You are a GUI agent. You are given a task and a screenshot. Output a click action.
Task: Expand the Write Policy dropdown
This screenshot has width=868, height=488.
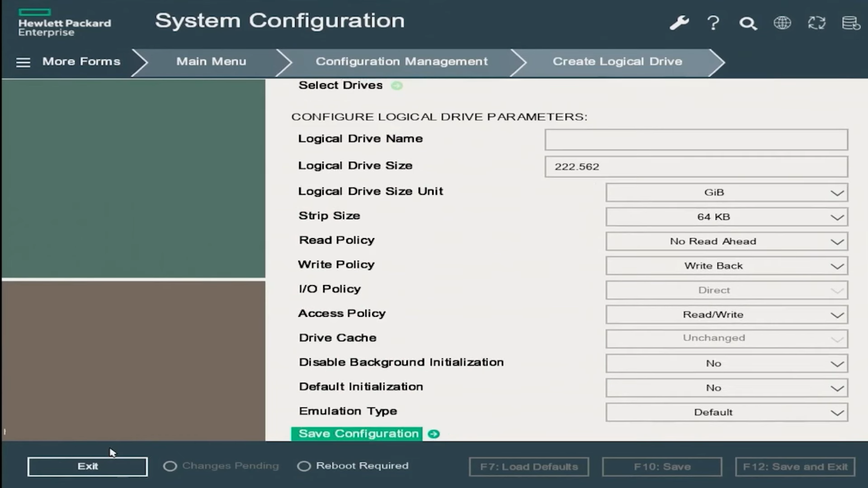pos(726,266)
